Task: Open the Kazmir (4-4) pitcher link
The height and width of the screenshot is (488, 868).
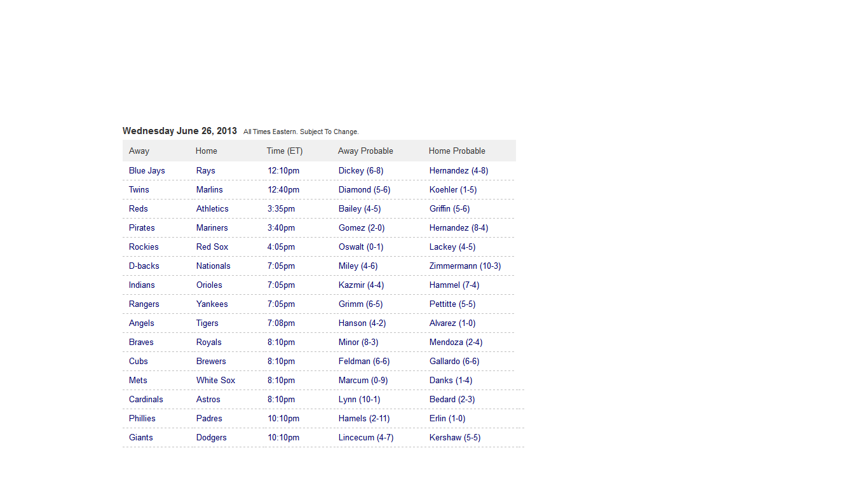Action: point(361,285)
